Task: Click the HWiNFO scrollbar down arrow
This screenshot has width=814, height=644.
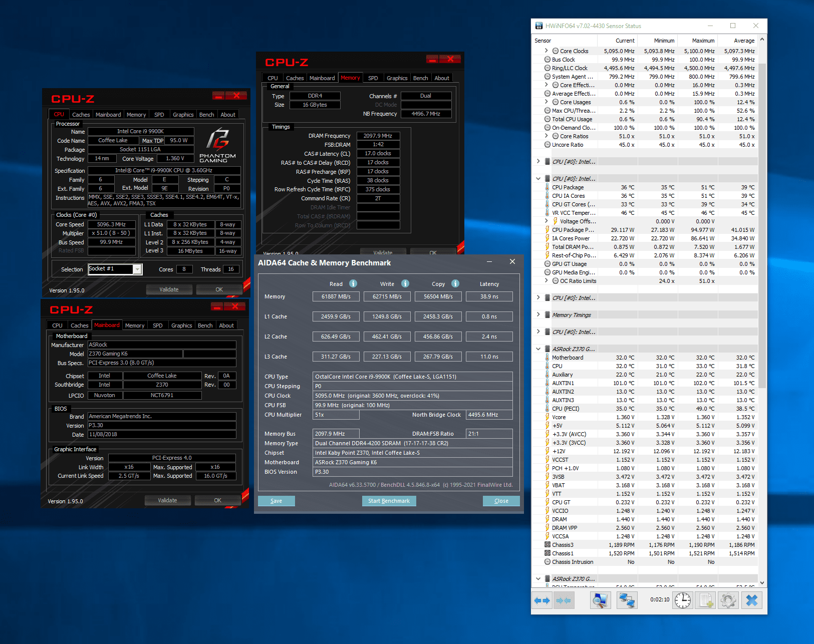Action: [762, 583]
